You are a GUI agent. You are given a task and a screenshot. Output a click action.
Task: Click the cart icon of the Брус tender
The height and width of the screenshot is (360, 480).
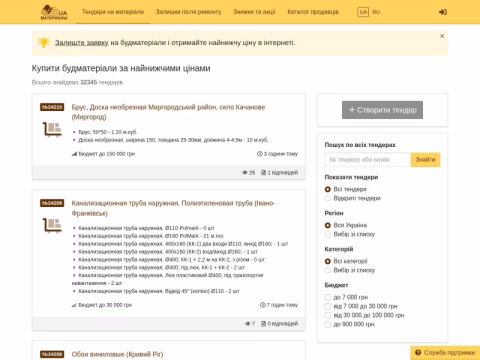pos(52,129)
